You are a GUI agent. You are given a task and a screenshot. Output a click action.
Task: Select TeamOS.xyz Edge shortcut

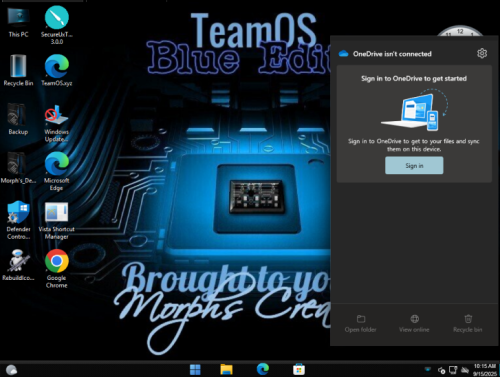pos(57,70)
